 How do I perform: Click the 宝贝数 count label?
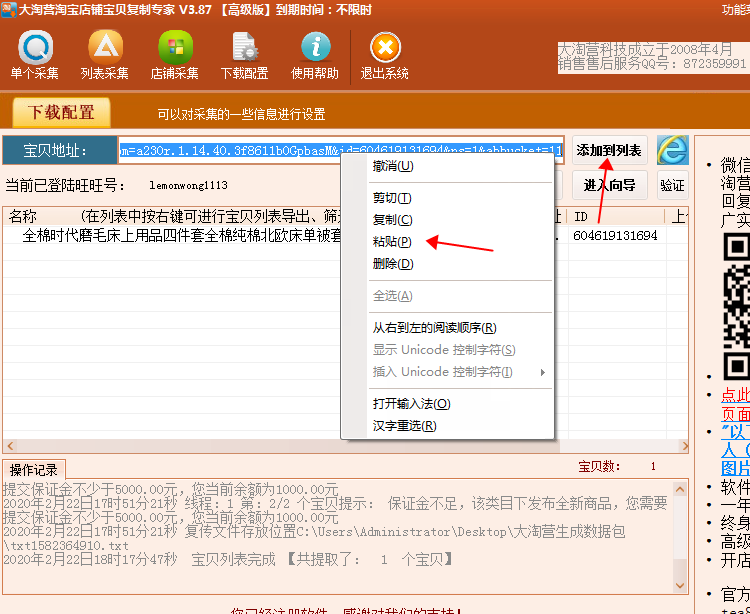pyautogui.click(x=599, y=467)
